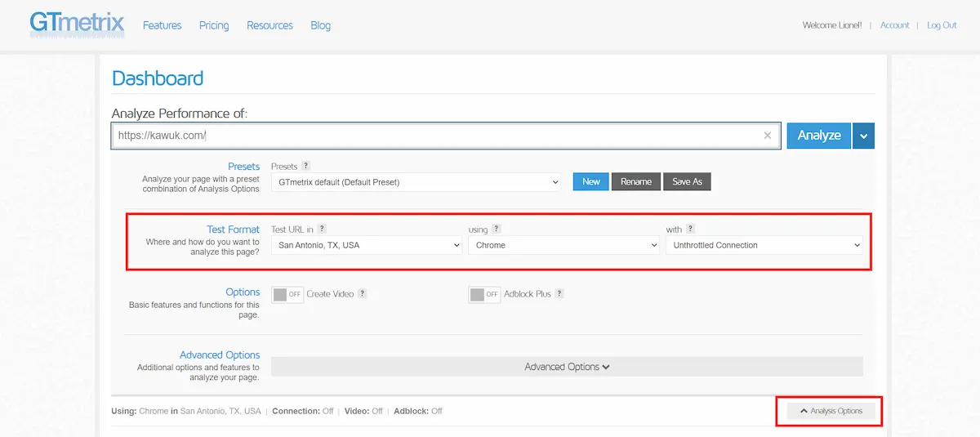Viewport: 980px width, 437px height.
Task: Open the Pricing page
Action: (214, 25)
